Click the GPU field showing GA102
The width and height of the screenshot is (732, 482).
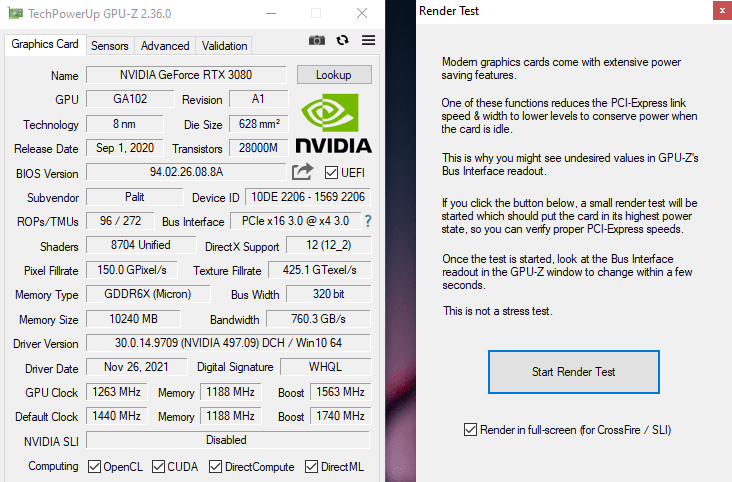pos(130,99)
